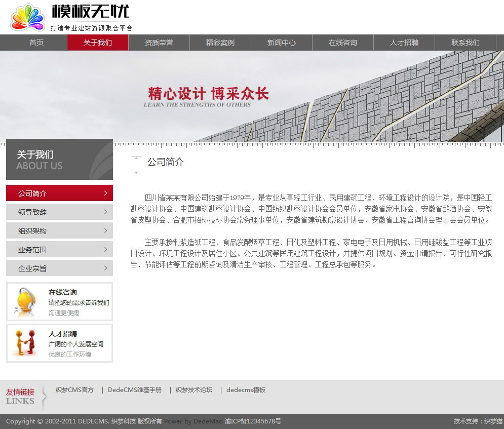
Task: Expand the 领导致辞 sidebar chevron
Action: [105, 212]
